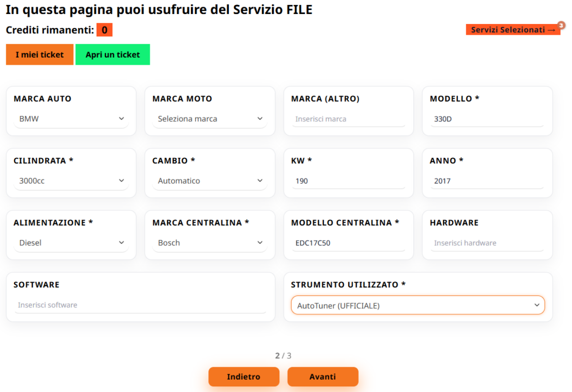Select the KW field showing 190
The height and width of the screenshot is (392, 572).
pos(349,181)
